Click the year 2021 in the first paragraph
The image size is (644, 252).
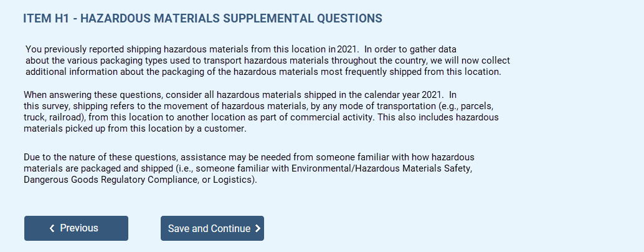coord(348,49)
